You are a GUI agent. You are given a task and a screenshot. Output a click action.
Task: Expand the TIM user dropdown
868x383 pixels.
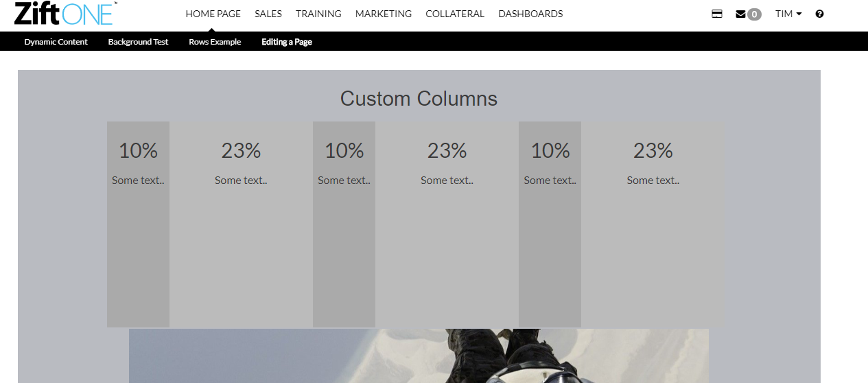(x=788, y=14)
